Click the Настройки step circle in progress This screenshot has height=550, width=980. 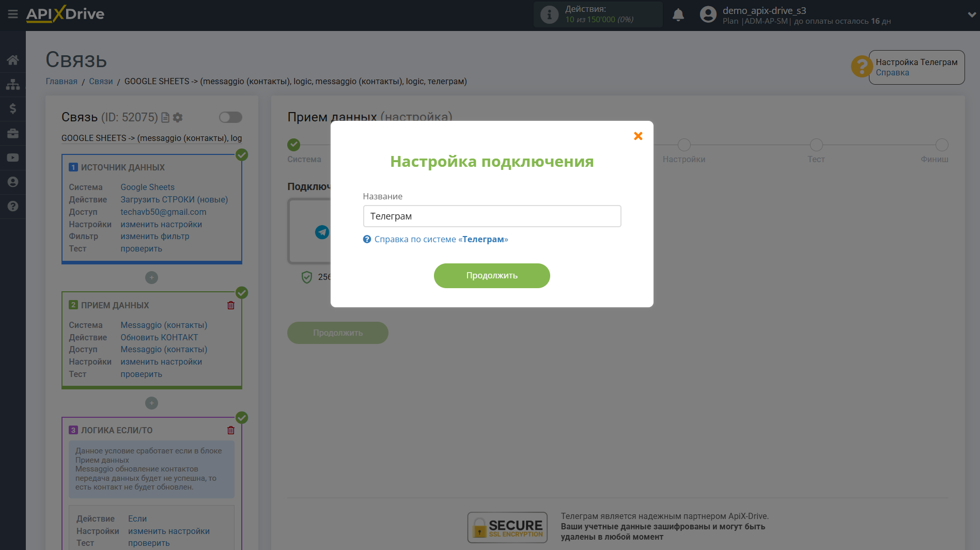point(684,145)
